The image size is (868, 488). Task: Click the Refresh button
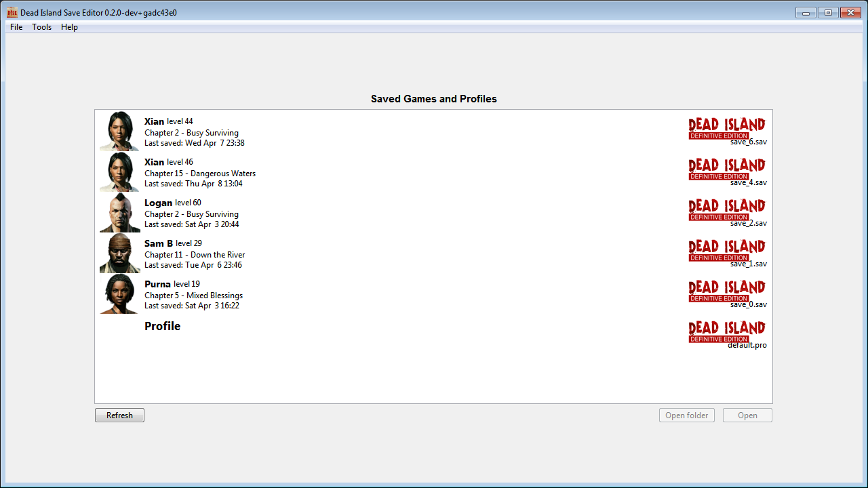click(119, 415)
